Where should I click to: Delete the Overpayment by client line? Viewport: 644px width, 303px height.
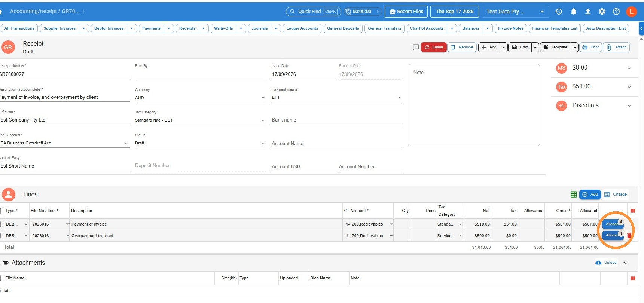(x=629, y=236)
